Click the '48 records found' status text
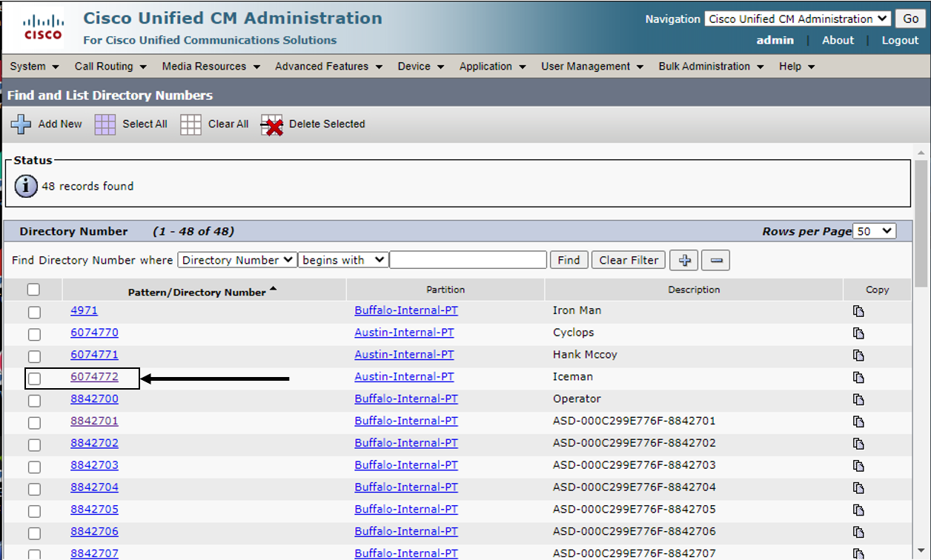 (87, 187)
